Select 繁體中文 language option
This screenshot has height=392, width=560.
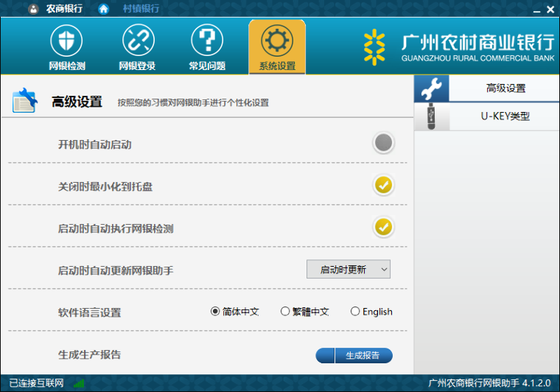[x=286, y=312]
